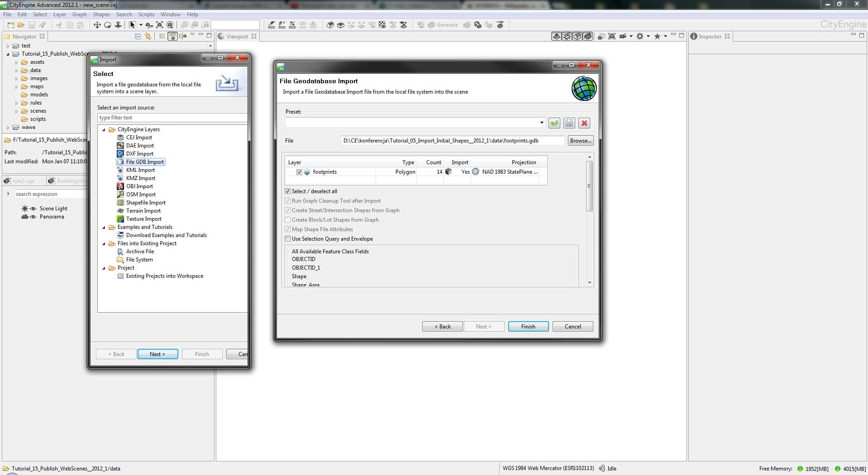The image size is (868, 475).
Task: Toggle Create Street/Intersection Shapes from Graph
Action: tap(287, 210)
